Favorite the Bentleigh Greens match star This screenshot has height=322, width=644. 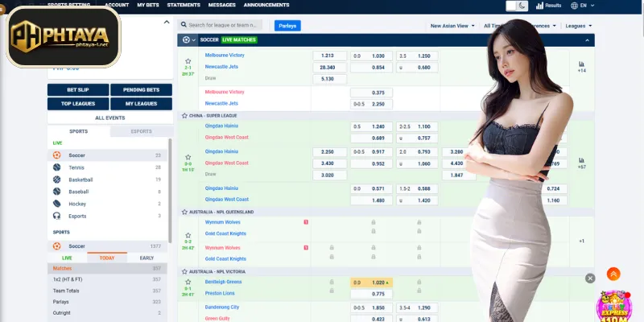tap(188, 283)
